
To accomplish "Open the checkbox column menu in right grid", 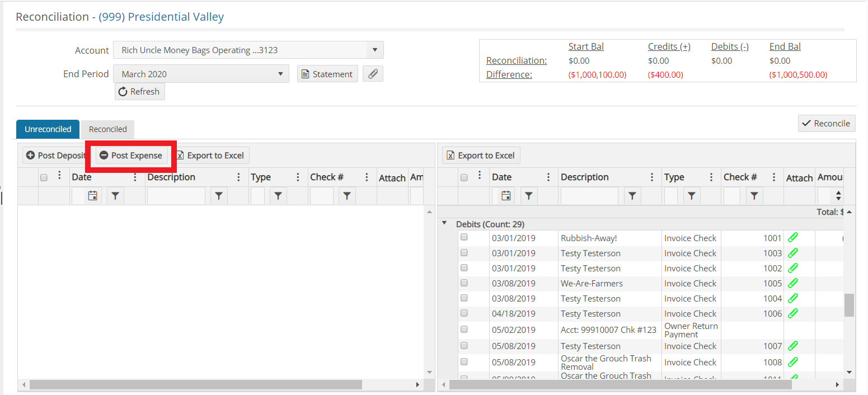I will (x=479, y=175).
